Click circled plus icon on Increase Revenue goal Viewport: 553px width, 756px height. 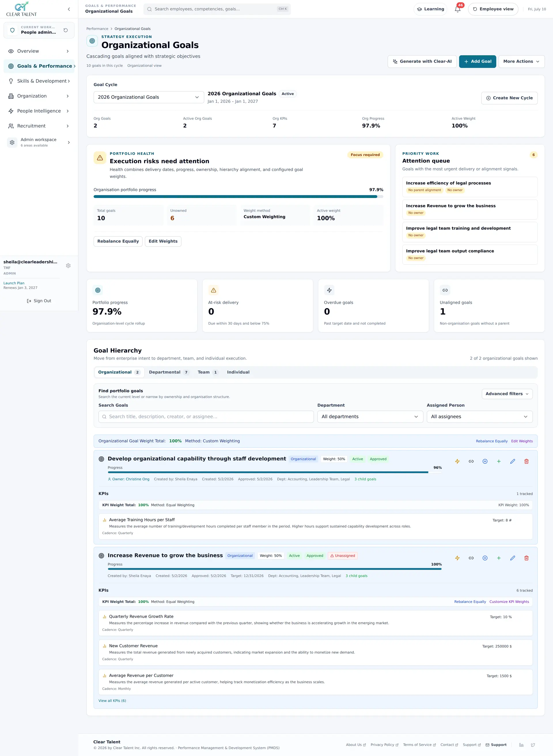pos(485,558)
